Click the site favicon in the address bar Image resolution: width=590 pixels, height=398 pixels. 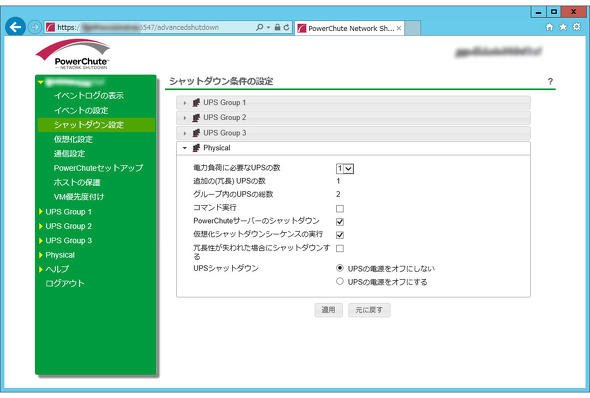pos(50,27)
